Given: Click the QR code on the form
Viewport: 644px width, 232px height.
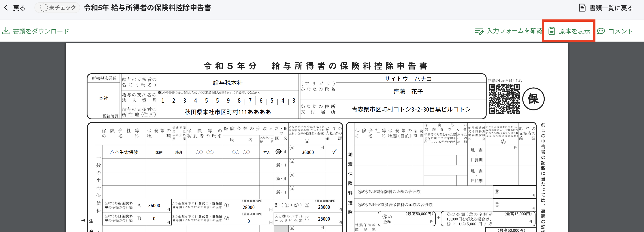Looking at the screenshot, I should point(505,99).
